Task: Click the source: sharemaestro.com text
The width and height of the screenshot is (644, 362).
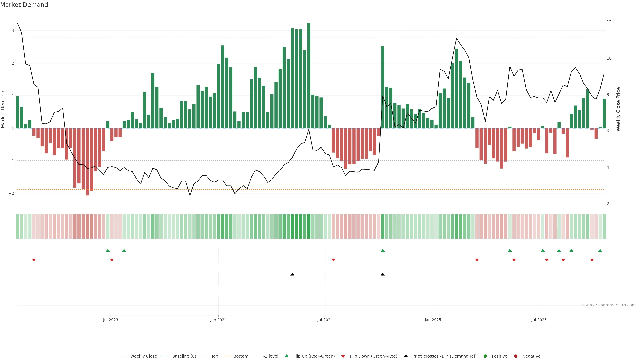Action: (609, 305)
